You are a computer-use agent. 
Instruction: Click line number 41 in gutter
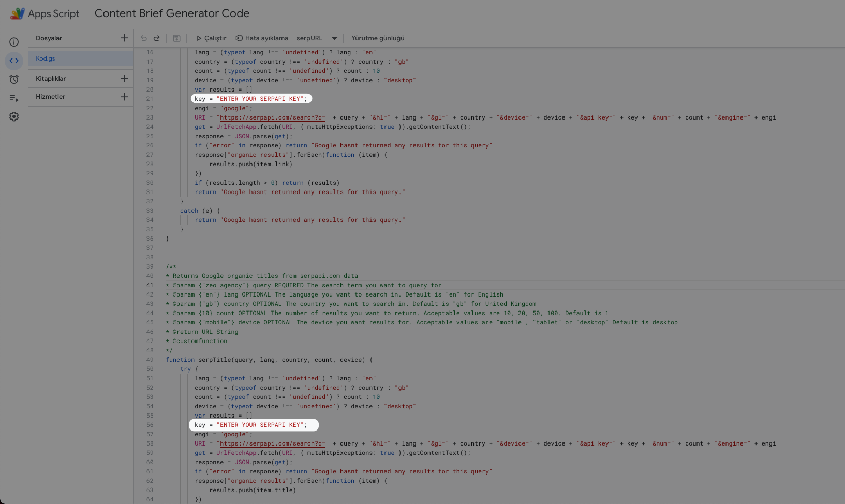coord(150,285)
